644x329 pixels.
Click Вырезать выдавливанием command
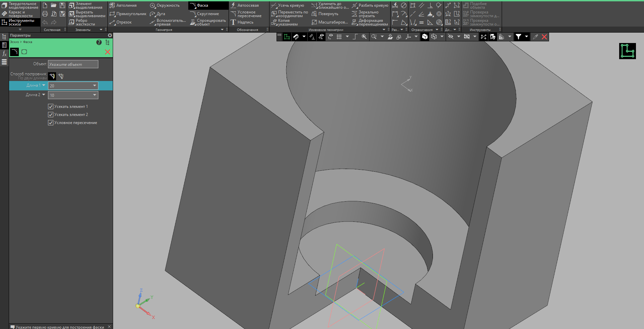pyautogui.click(x=87, y=14)
